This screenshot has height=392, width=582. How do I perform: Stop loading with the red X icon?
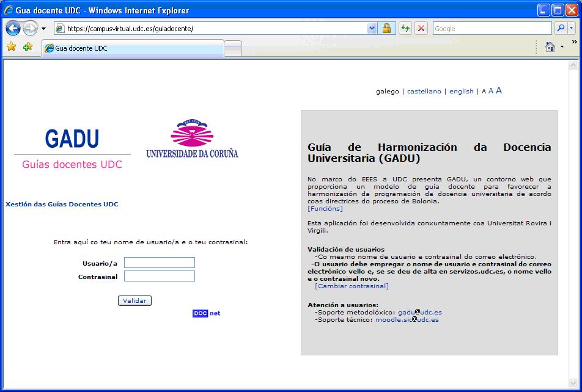(421, 29)
